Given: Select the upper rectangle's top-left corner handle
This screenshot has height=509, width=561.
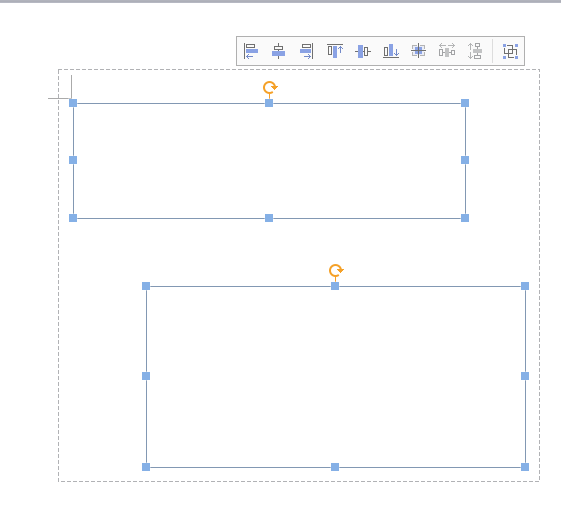Looking at the screenshot, I should pyautogui.click(x=73, y=103).
